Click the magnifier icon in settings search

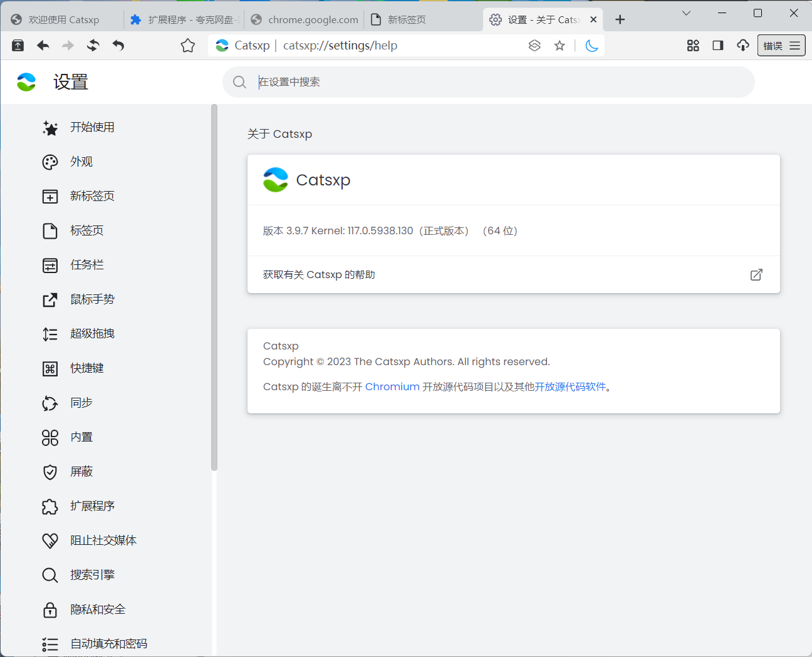[x=239, y=82]
